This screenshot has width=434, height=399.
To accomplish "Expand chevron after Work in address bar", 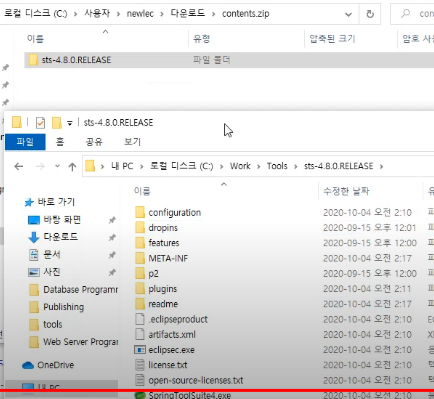I will point(259,166).
